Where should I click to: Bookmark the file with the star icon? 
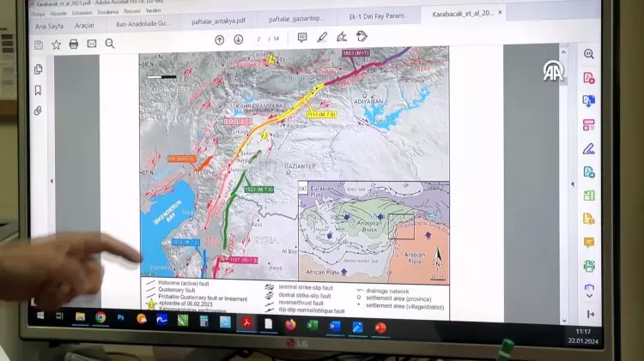[57, 45]
